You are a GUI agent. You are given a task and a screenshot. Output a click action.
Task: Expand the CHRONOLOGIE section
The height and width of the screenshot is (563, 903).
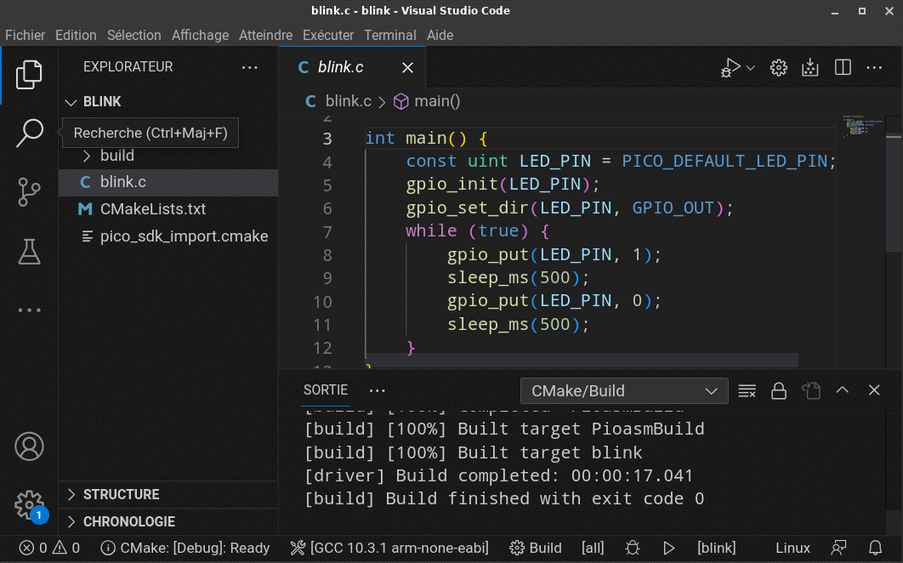pos(168,522)
